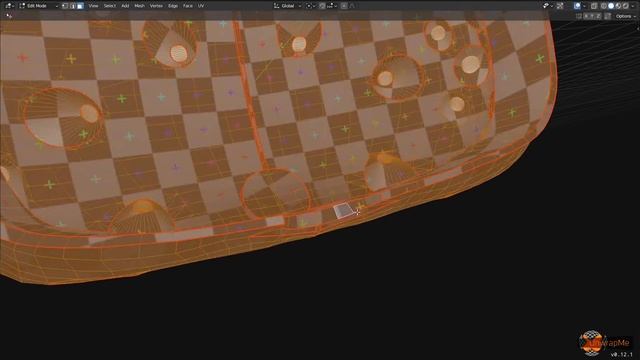This screenshot has width=640, height=360.
Task: Open snapping options dropdown
Action: [x=332, y=6]
